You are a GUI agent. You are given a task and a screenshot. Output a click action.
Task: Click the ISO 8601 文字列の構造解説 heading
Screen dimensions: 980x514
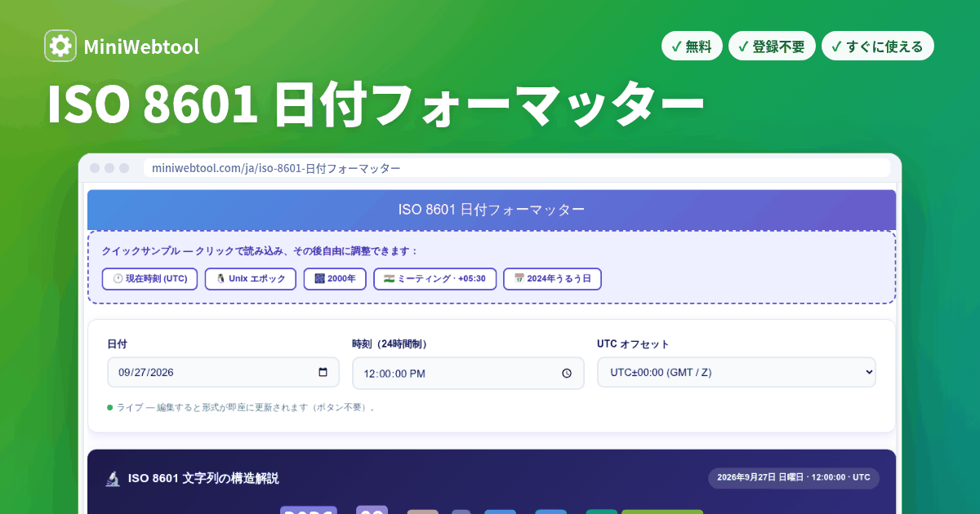pyautogui.click(x=203, y=478)
